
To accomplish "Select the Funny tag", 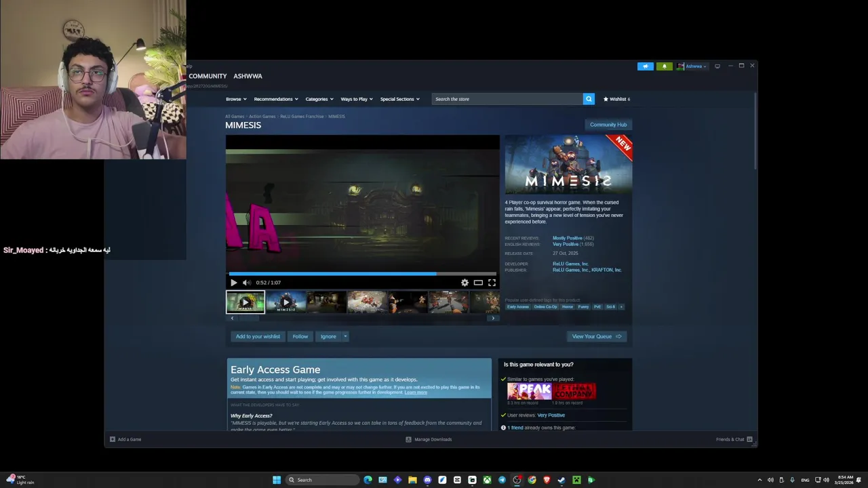I will pyautogui.click(x=583, y=307).
